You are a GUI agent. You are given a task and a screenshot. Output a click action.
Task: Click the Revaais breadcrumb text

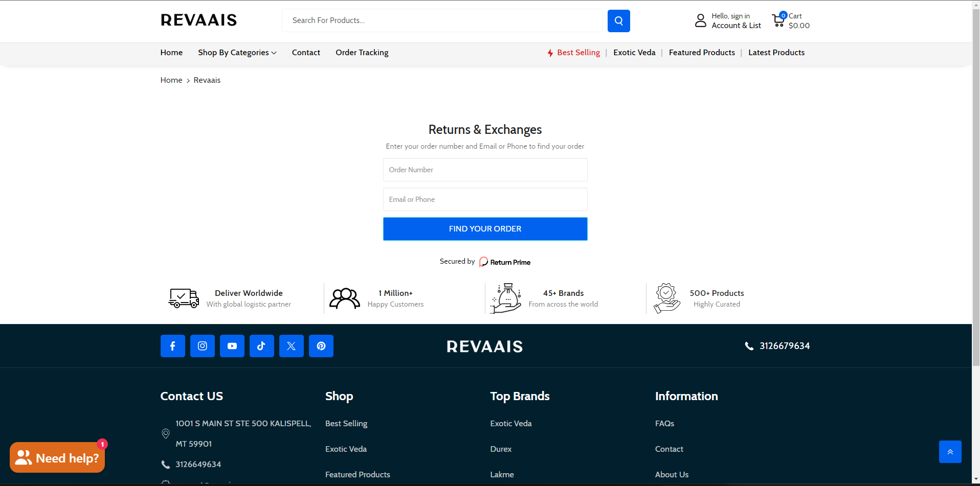coord(207,80)
